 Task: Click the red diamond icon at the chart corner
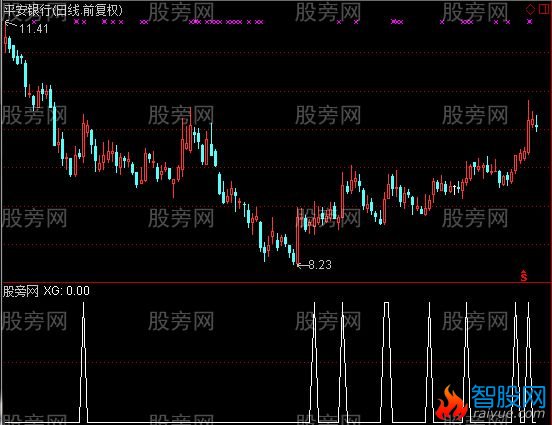click(530, 10)
